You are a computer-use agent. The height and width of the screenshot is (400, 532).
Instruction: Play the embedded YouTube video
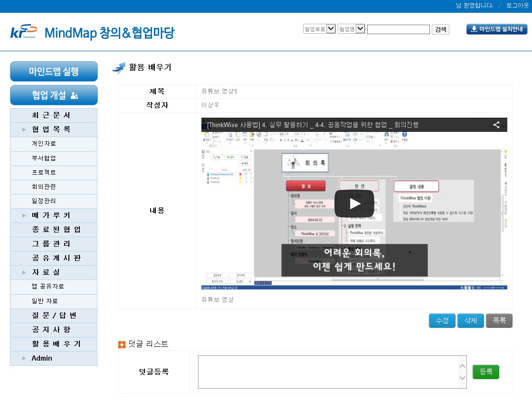pos(354,204)
